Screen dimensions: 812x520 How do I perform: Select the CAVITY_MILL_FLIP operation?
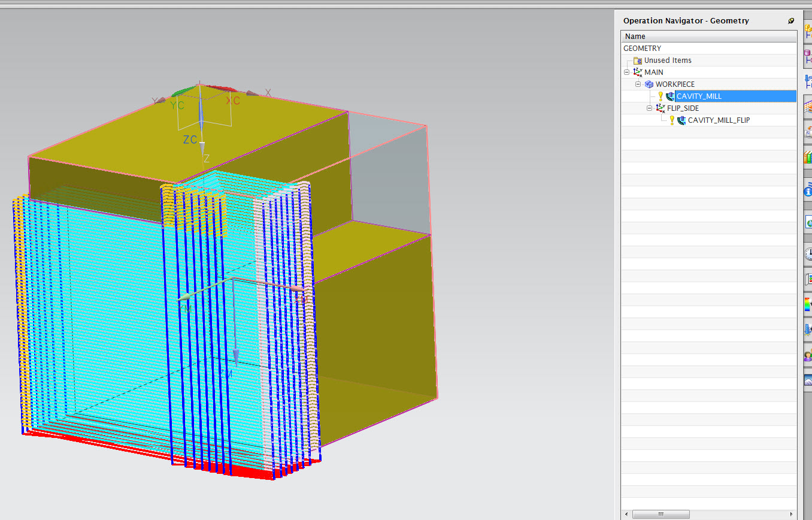(x=719, y=120)
